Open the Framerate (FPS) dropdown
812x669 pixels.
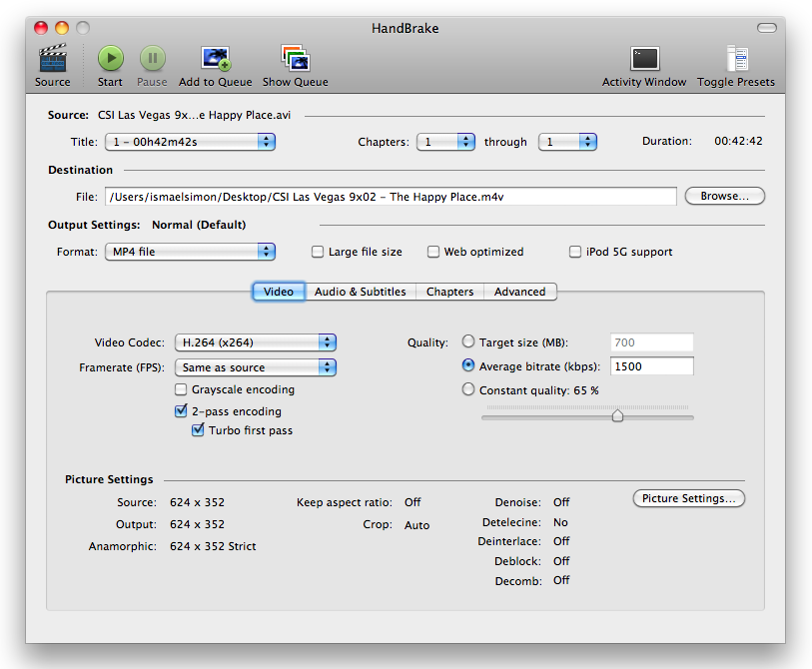click(x=256, y=367)
